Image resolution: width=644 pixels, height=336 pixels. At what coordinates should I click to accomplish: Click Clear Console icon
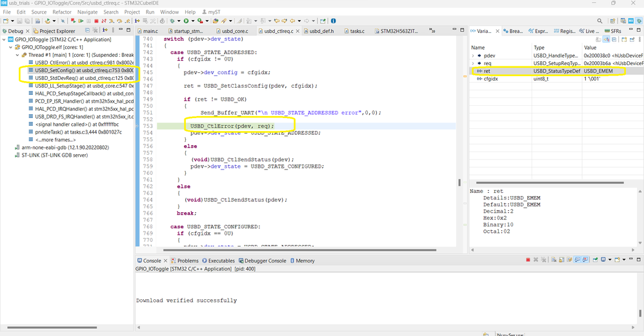[x=554, y=260]
